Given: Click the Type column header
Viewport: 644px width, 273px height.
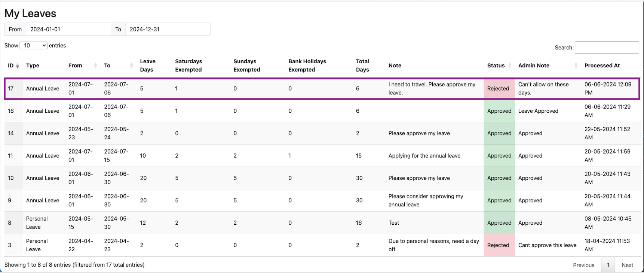Looking at the screenshot, I should coord(33,66).
